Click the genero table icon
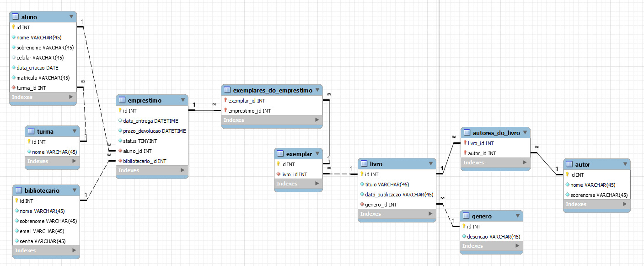Viewport: 644px width, 266px height. (466, 216)
